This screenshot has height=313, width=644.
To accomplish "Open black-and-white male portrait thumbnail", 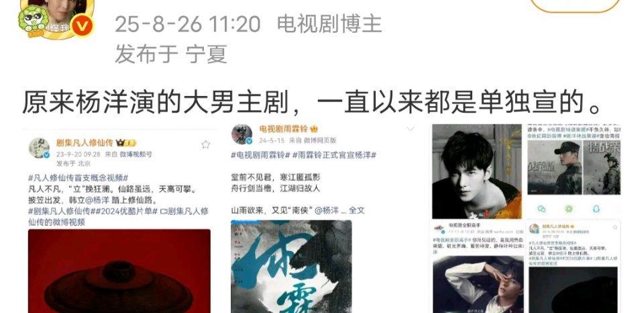I will pos(476,171).
